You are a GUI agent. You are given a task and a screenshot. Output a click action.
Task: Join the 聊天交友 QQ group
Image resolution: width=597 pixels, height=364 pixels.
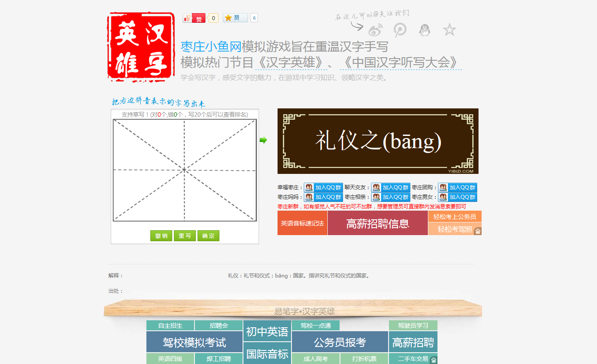(x=390, y=187)
